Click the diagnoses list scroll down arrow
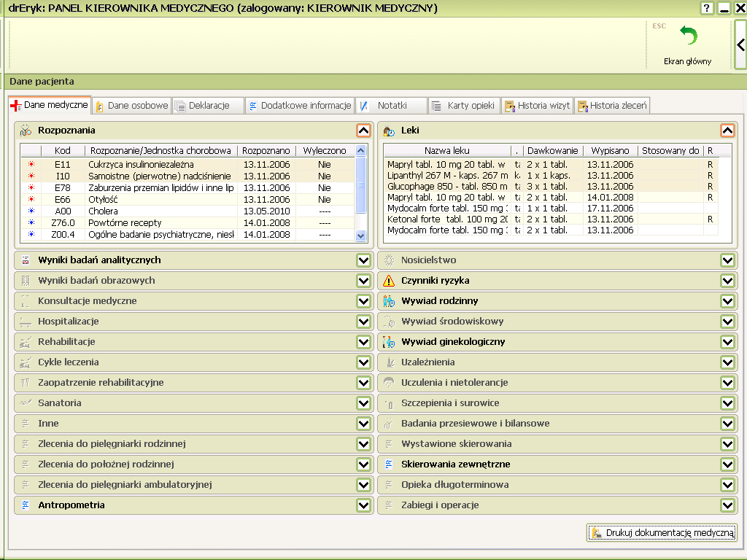747x560 pixels. click(x=360, y=236)
